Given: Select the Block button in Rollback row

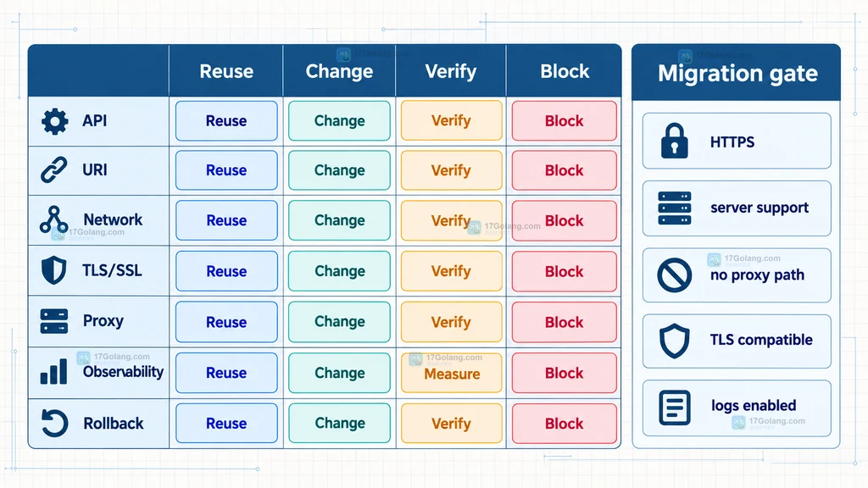Looking at the screenshot, I should pyautogui.click(x=564, y=424).
